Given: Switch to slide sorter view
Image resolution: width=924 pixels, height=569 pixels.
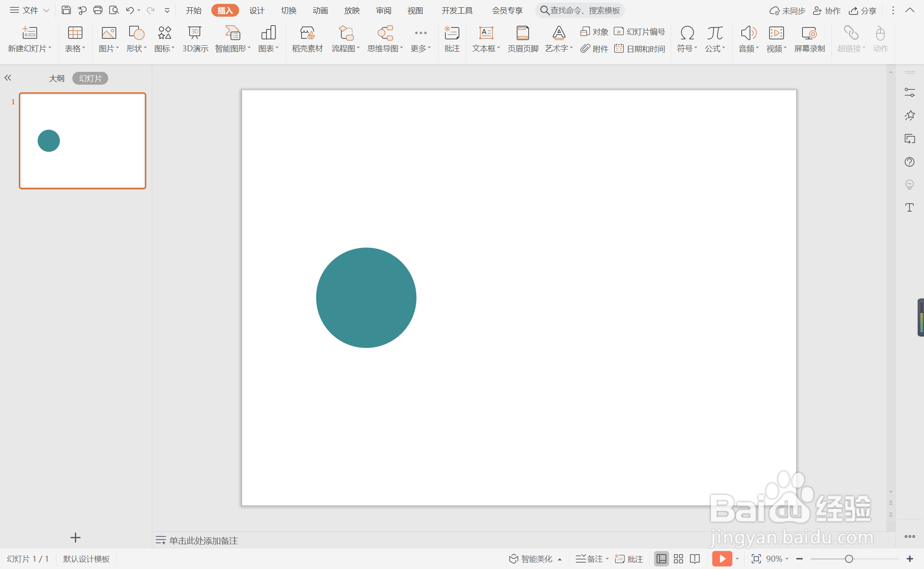Looking at the screenshot, I should pyautogui.click(x=678, y=559).
